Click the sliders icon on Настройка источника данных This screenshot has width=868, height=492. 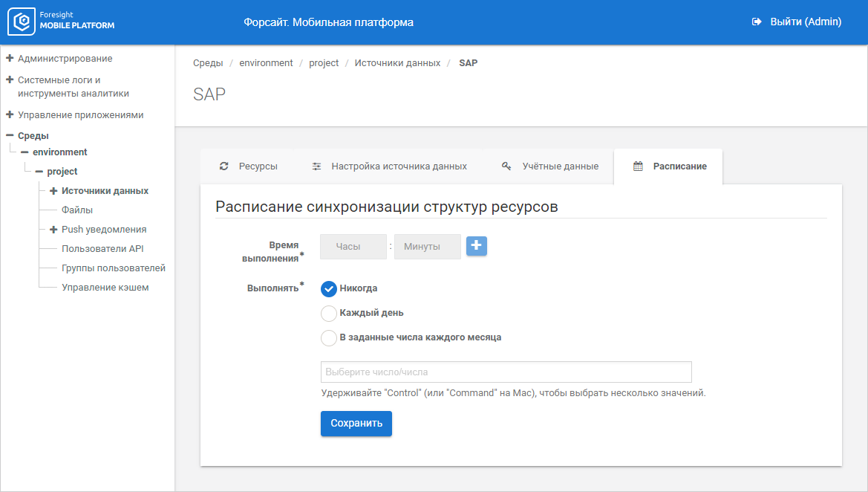tap(316, 166)
